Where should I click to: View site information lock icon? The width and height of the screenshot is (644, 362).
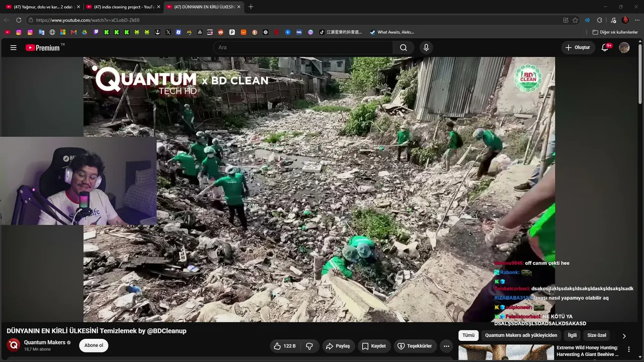point(31,20)
